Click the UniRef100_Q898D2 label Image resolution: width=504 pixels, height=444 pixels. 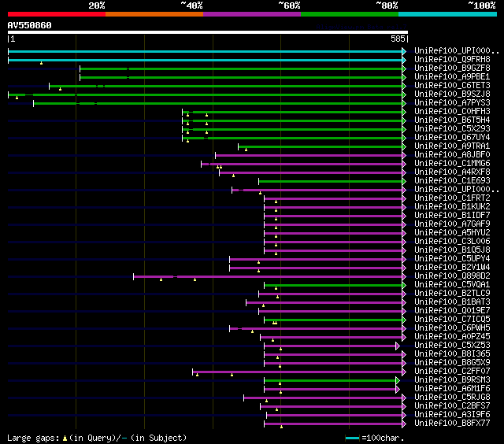click(452, 276)
